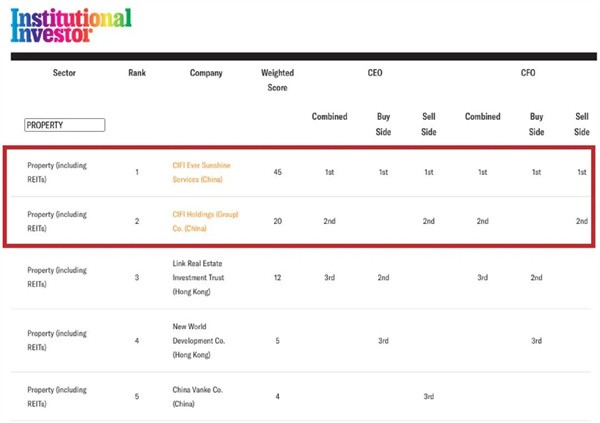Click Combined header under CFO
Image resolution: width=600 pixels, height=423 pixels.
pyautogui.click(x=482, y=117)
